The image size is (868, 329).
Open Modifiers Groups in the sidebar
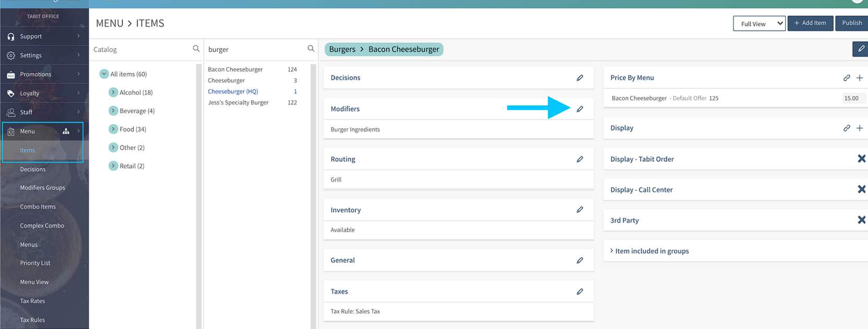[x=42, y=188]
